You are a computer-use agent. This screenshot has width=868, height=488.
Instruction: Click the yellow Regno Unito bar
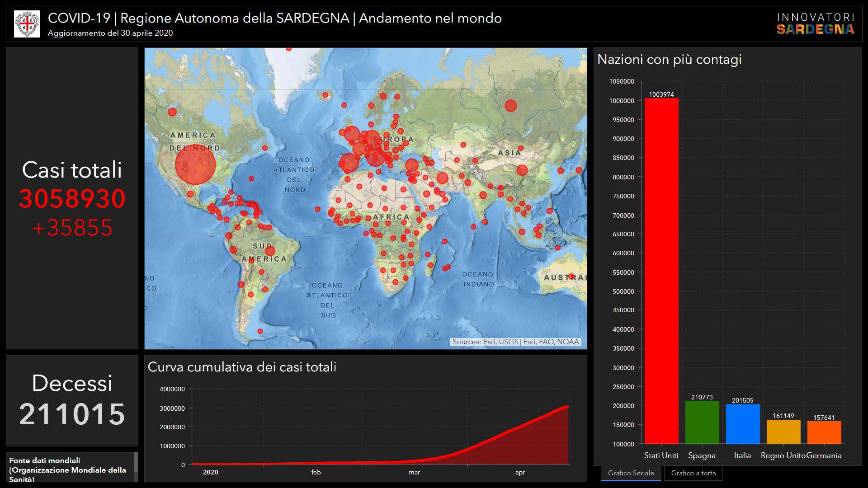click(783, 432)
